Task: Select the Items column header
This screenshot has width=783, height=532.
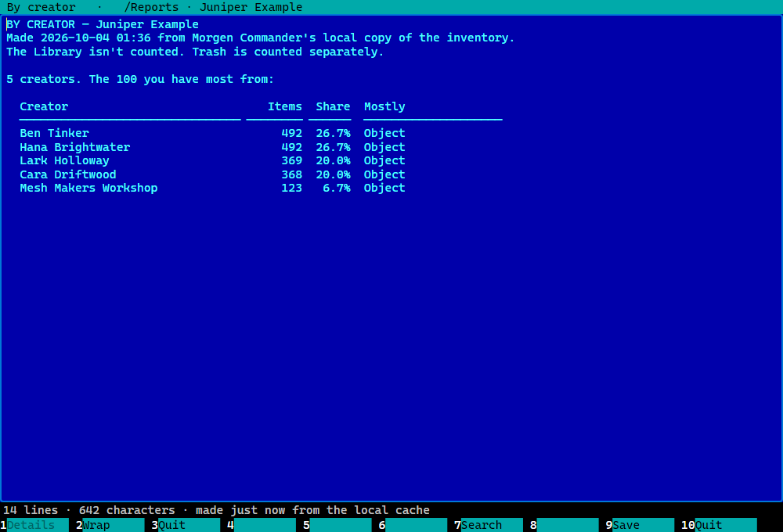Action: pyautogui.click(x=285, y=107)
